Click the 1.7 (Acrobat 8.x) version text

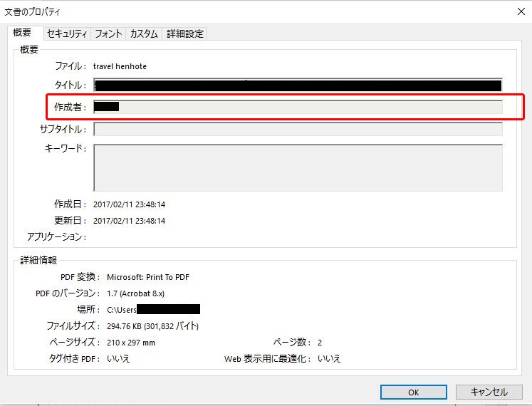pos(135,293)
